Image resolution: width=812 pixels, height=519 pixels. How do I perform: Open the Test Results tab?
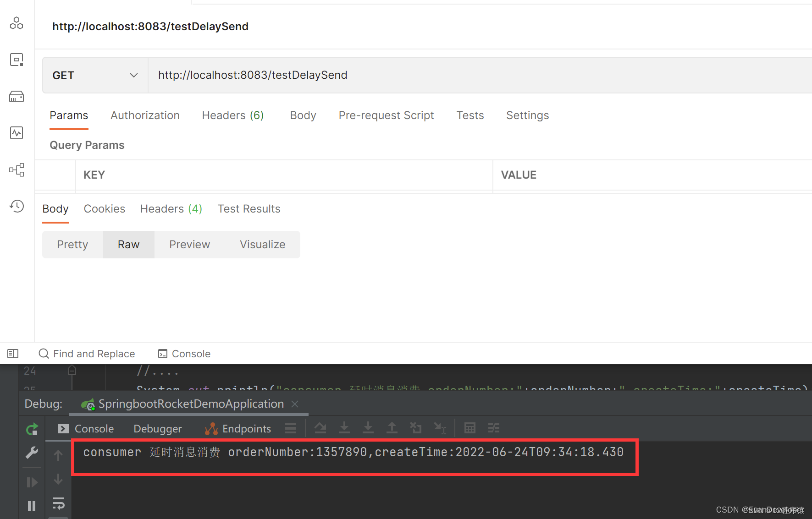tap(249, 209)
